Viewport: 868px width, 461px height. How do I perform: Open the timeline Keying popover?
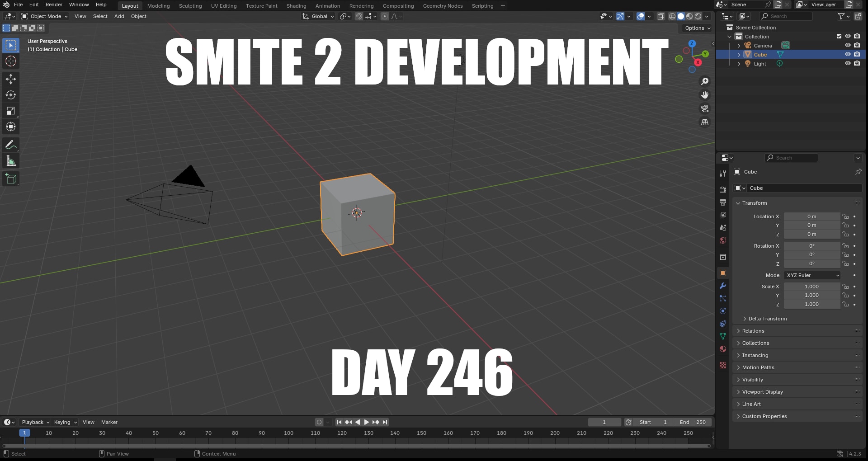[x=66, y=422]
